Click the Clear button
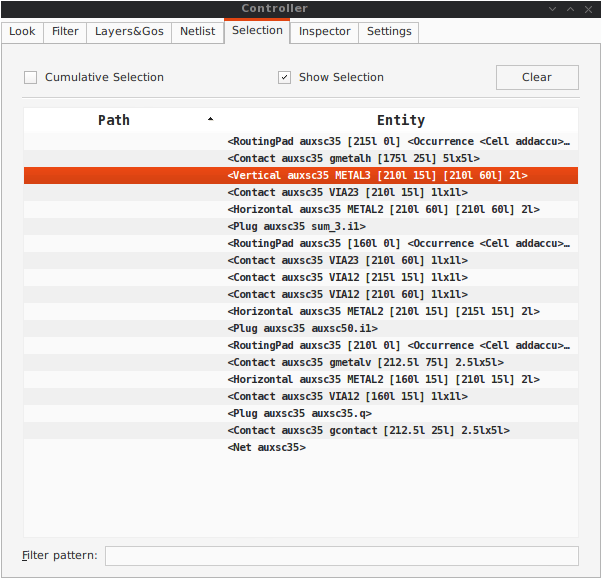602x579 pixels. [537, 77]
